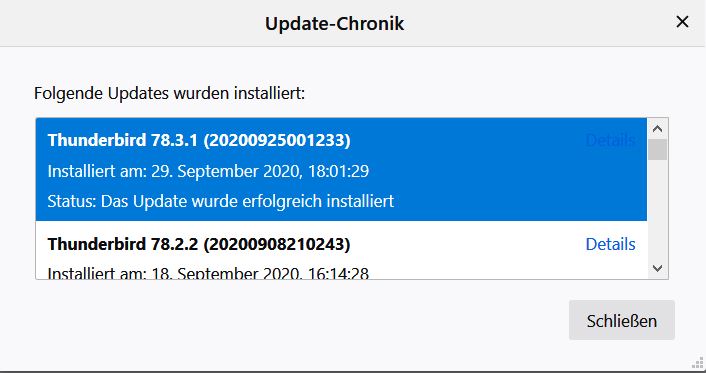
Task: Click build ID 20200925001233 text
Action: coord(277,141)
